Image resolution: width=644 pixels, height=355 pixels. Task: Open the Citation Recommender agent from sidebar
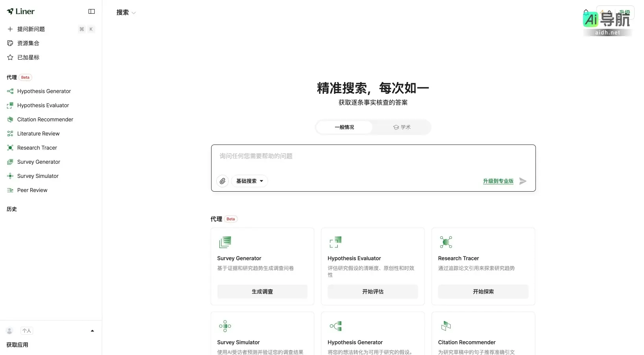click(45, 119)
